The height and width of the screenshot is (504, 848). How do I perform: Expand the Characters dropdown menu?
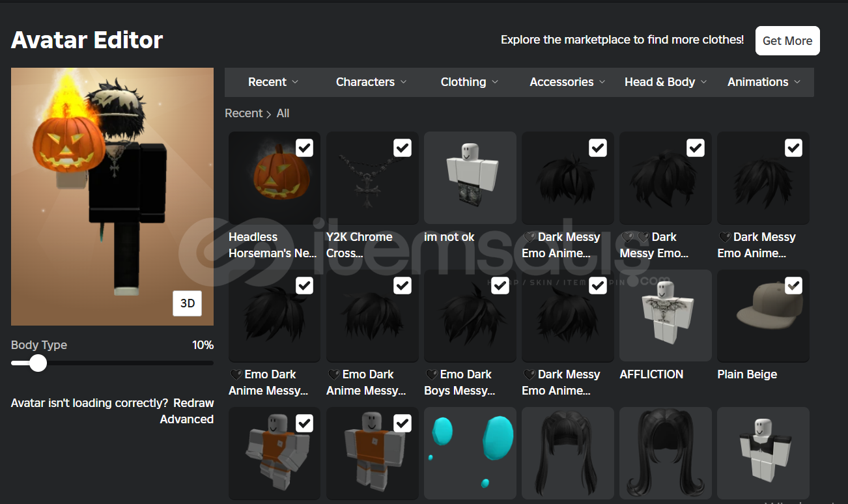coord(371,82)
